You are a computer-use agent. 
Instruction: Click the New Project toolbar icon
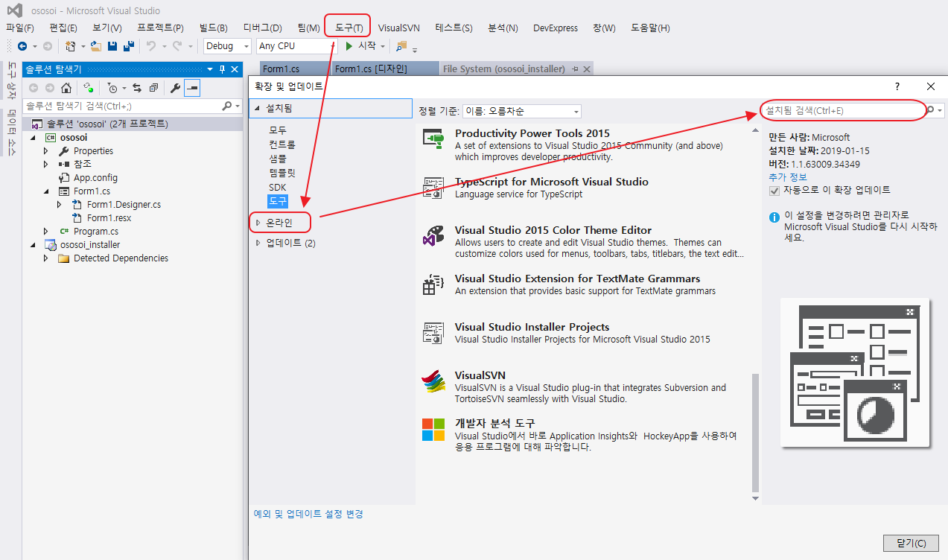[x=71, y=46]
